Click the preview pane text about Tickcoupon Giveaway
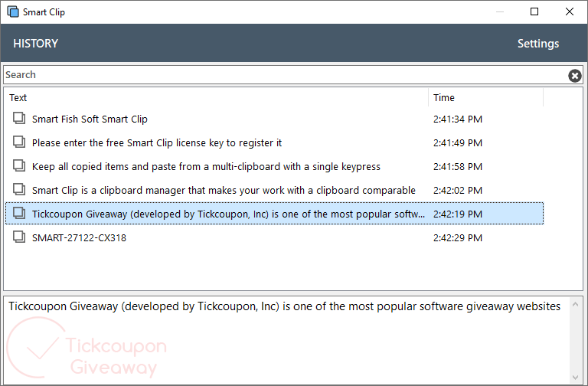Viewport: 588px width, 386px height. [x=284, y=306]
